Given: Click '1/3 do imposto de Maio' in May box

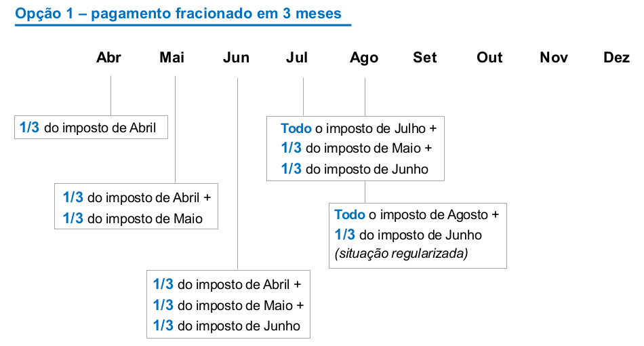Looking at the screenshot, I should tap(133, 218).
